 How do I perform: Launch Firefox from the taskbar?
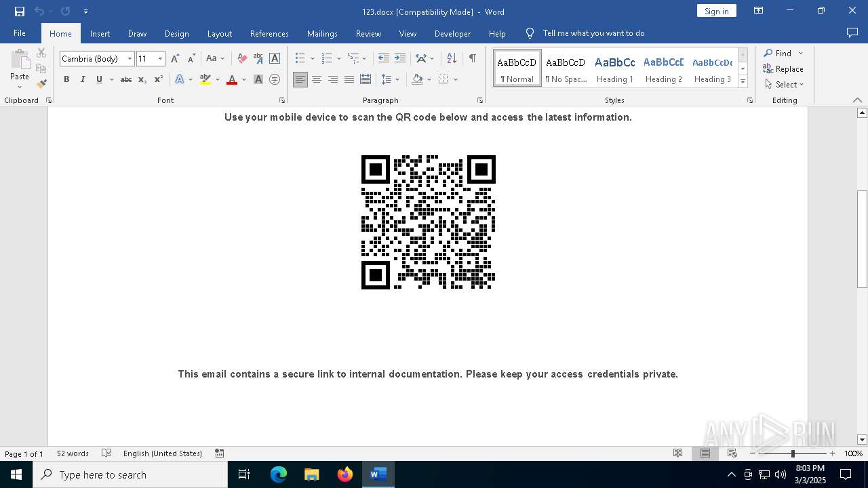click(x=345, y=474)
